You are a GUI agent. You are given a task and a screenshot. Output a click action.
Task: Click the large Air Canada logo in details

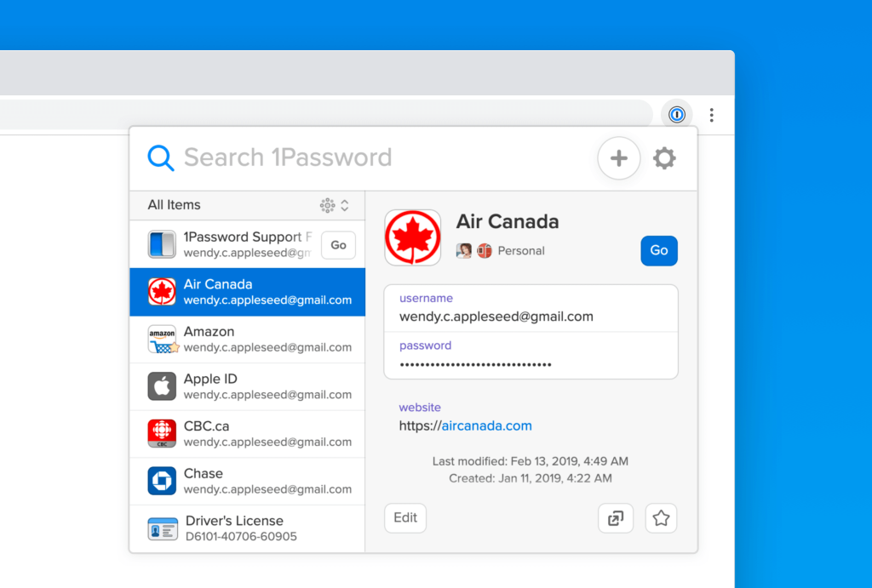(413, 237)
